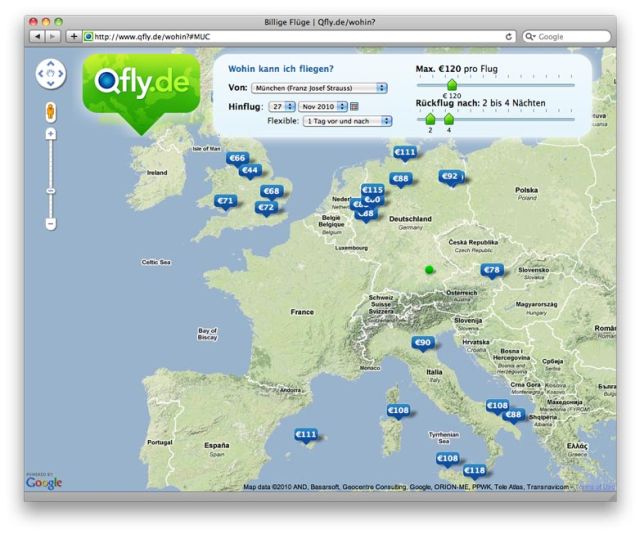Viewport: 640px width, 534px height.
Task: Click the green Munich origin dot
Action: pyautogui.click(x=429, y=269)
